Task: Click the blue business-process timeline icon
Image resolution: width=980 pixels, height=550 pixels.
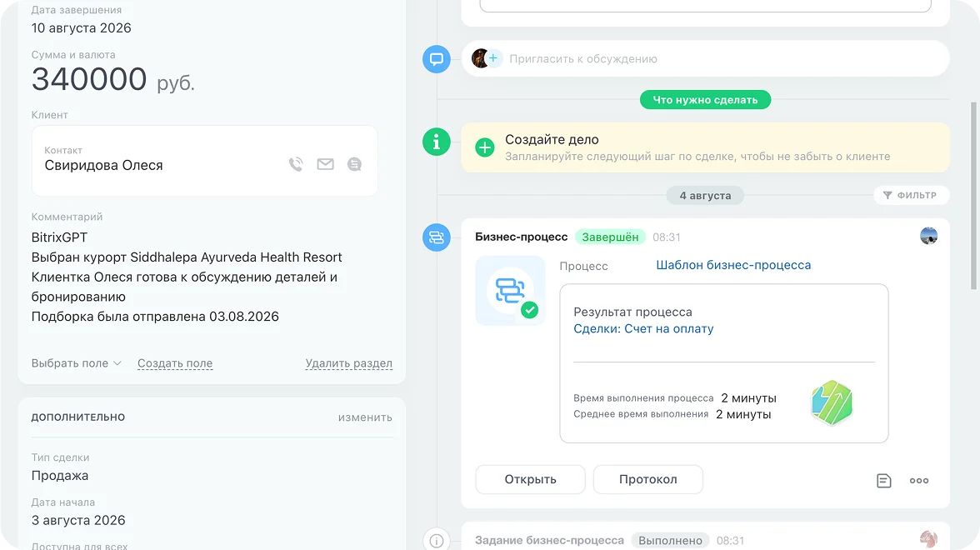Action: pyautogui.click(x=437, y=237)
